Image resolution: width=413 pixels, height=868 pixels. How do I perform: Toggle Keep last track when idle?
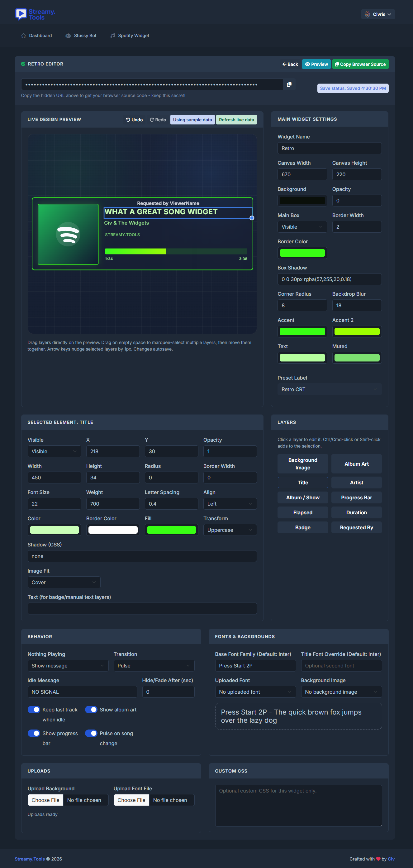click(34, 709)
